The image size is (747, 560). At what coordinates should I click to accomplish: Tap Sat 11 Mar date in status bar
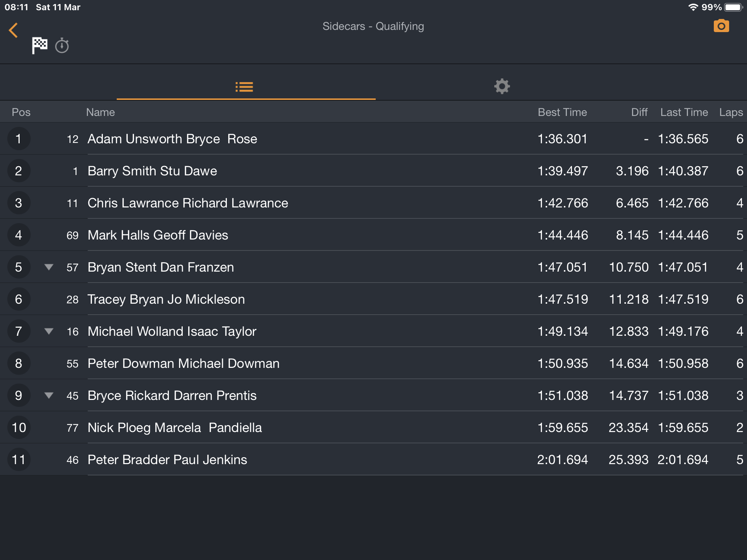(x=58, y=7)
